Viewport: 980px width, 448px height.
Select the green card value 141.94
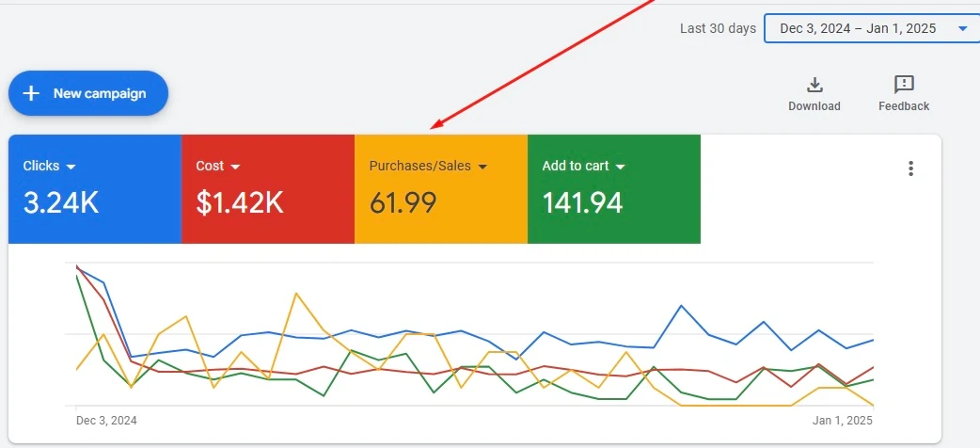coord(582,202)
